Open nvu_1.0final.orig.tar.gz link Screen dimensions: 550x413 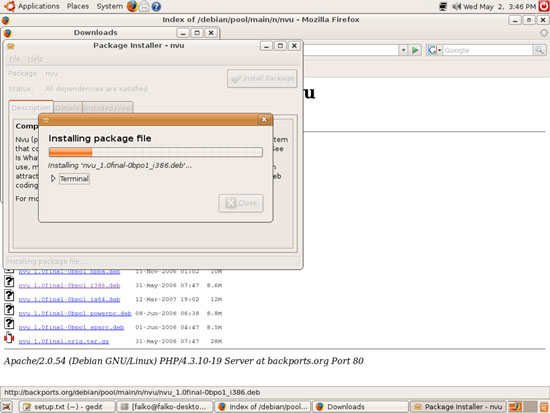[64, 341]
